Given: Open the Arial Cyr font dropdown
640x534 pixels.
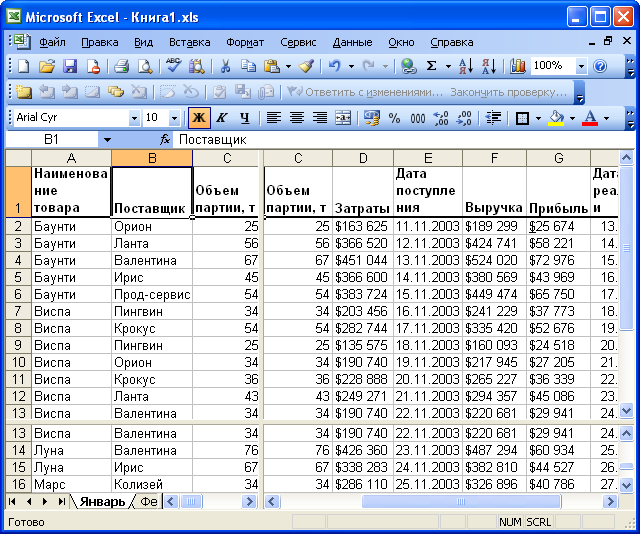Looking at the screenshot, I should click(134, 118).
